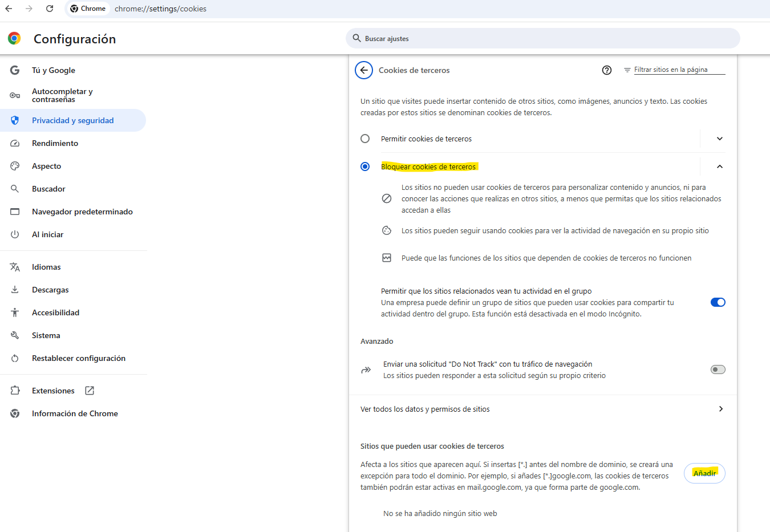Image resolution: width=770 pixels, height=532 pixels.
Task: Click the power icon for Al iniciar
Action: pyautogui.click(x=15, y=234)
